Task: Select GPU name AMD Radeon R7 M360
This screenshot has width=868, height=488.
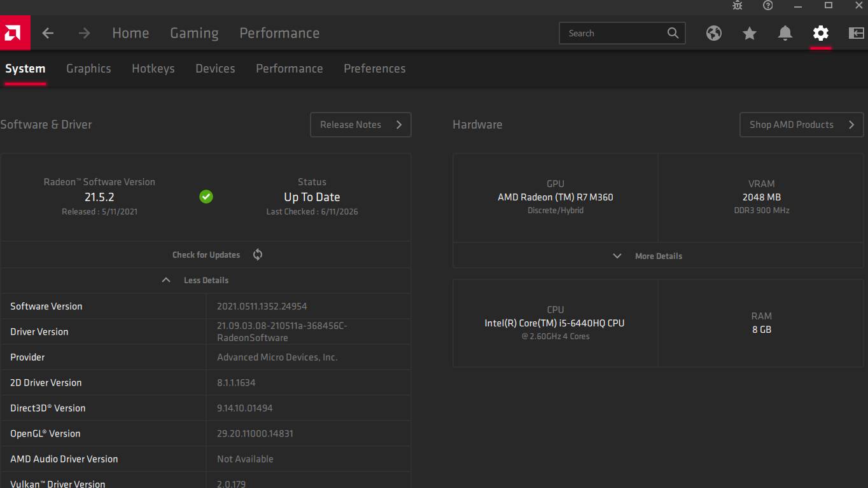Action: [x=556, y=197]
